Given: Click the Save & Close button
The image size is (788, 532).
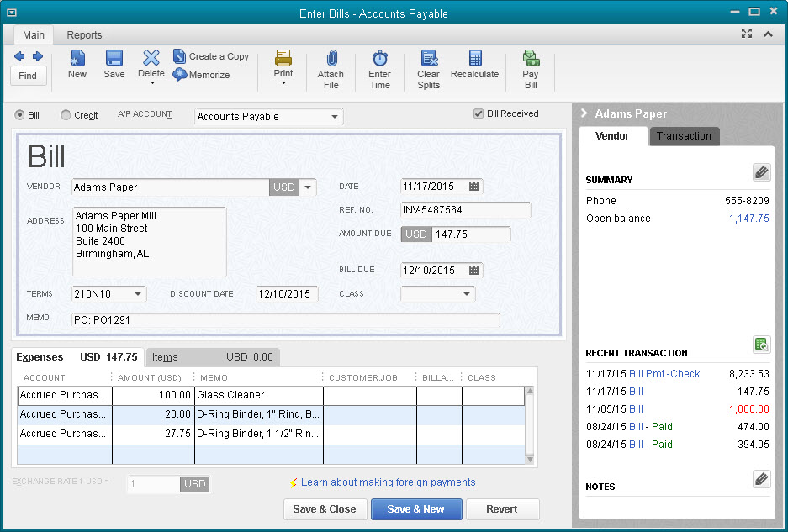Looking at the screenshot, I should pos(325,509).
